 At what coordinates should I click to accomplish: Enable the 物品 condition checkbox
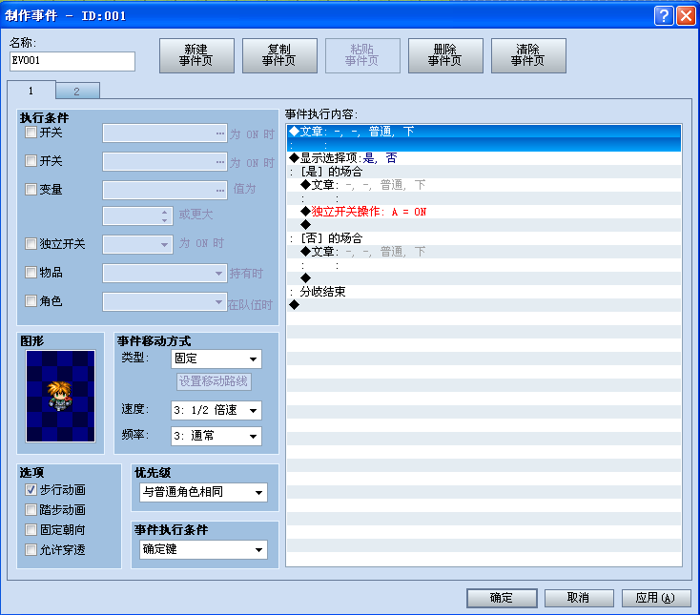pyautogui.click(x=31, y=273)
